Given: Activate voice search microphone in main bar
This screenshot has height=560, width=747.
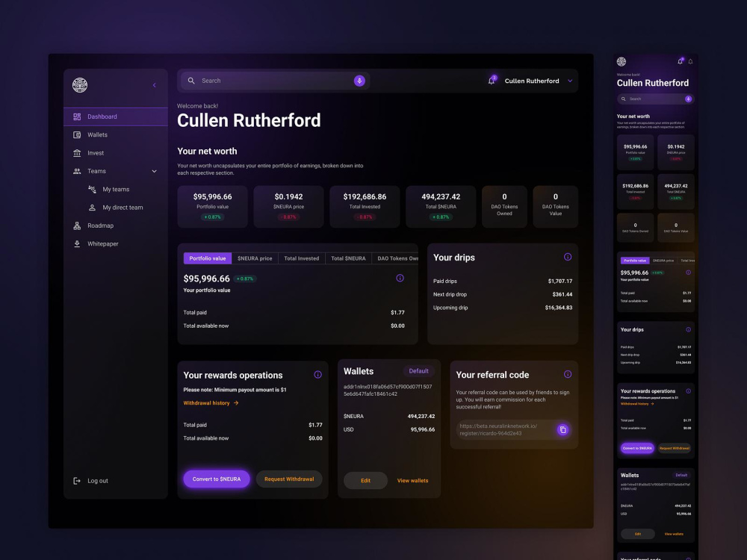Looking at the screenshot, I should pos(359,81).
